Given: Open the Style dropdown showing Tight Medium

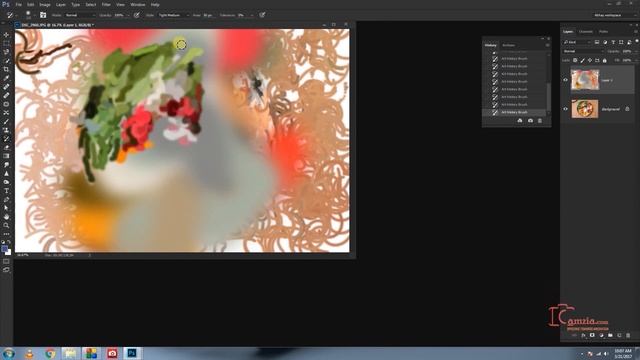Looking at the screenshot, I should pos(173,15).
